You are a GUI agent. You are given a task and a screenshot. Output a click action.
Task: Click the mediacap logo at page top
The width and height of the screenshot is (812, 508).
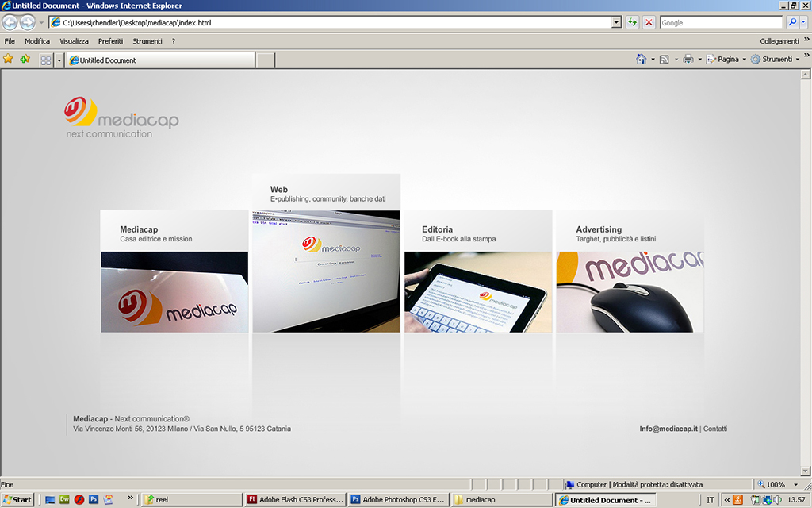point(122,117)
